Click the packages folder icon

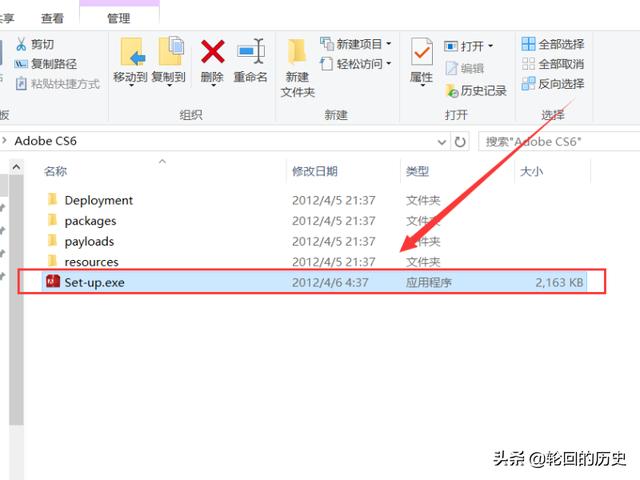52,220
